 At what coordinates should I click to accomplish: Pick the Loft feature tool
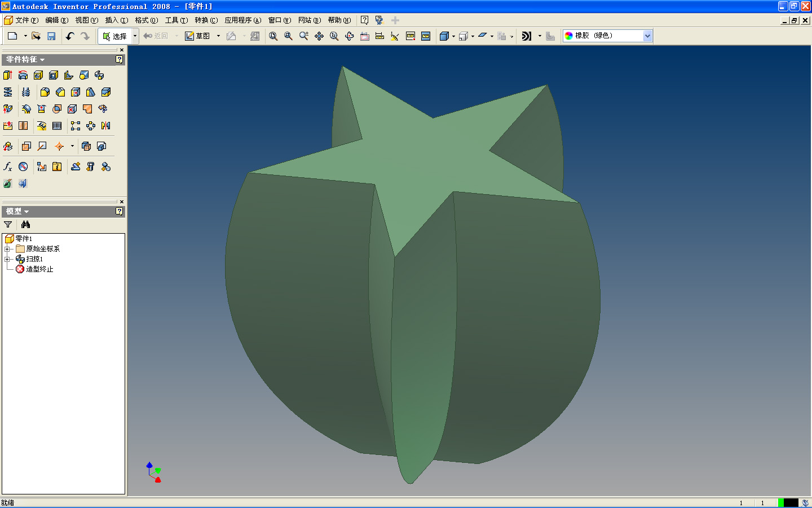[84, 75]
